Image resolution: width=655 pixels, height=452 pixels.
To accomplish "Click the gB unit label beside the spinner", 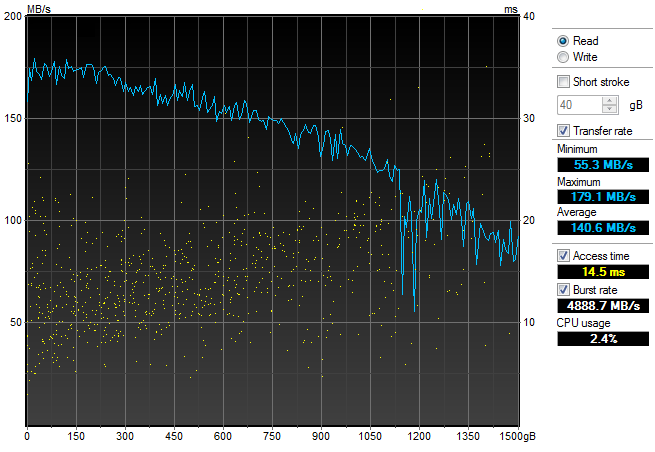I will (x=636, y=105).
